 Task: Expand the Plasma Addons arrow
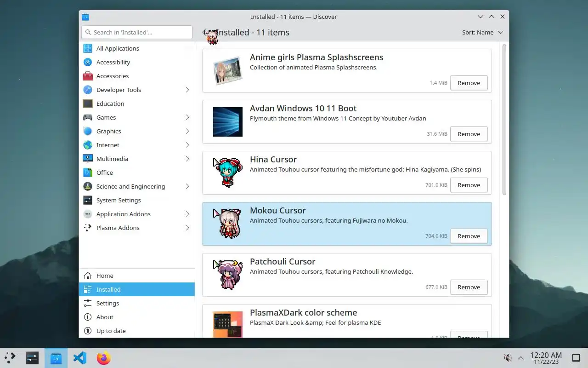click(x=187, y=228)
